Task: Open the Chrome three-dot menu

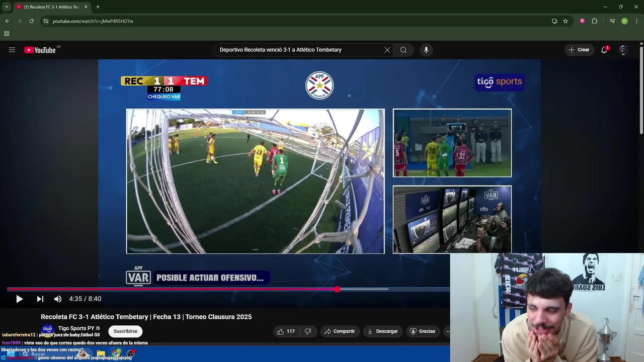Action: click(x=636, y=21)
